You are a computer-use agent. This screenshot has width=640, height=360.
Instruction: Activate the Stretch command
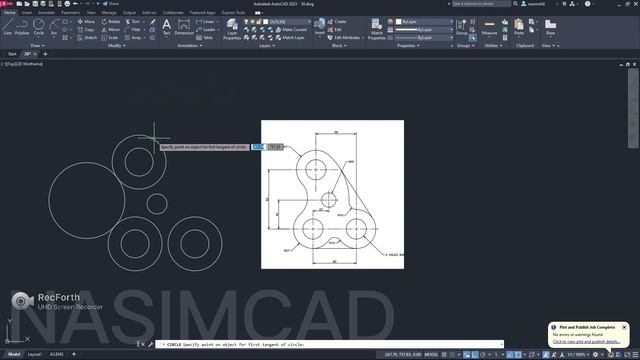(87, 38)
